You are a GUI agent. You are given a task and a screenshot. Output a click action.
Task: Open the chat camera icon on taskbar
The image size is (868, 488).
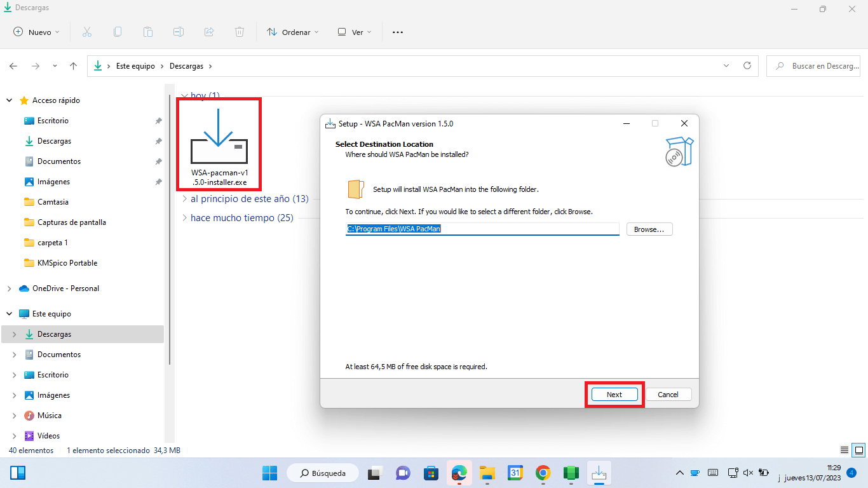(403, 473)
